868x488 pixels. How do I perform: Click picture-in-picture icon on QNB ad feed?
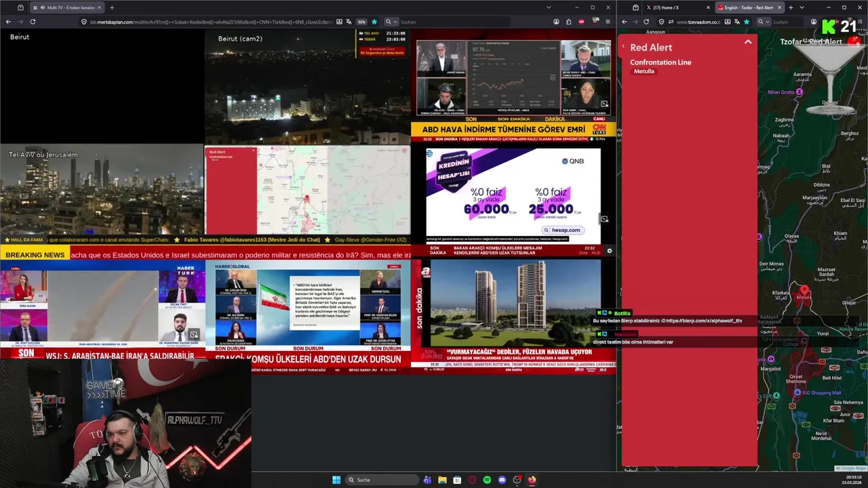(x=604, y=219)
